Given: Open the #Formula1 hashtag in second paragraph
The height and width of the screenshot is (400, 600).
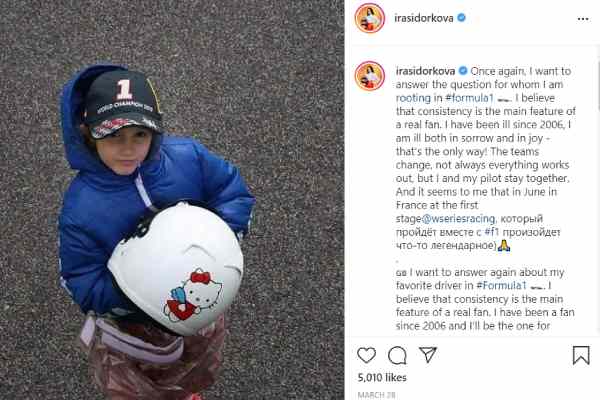Looking at the screenshot, I should point(501,286).
